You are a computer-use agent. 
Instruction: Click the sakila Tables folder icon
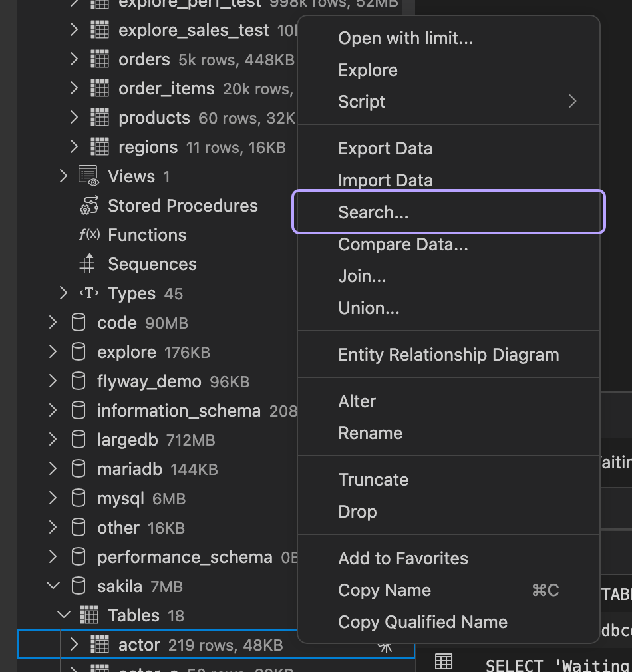pos(89,615)
